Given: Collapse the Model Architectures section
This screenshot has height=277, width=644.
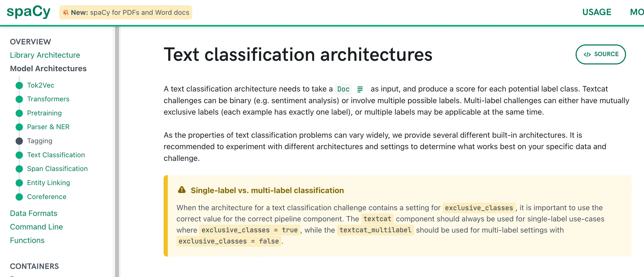Looking at the screenshot, I should [48, 69].
